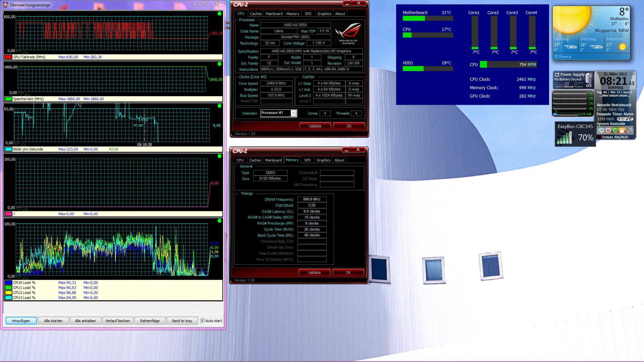Select Stoppuhr in the clock gadget
Viewport: 644px width, 362px height.
point(604,114)
